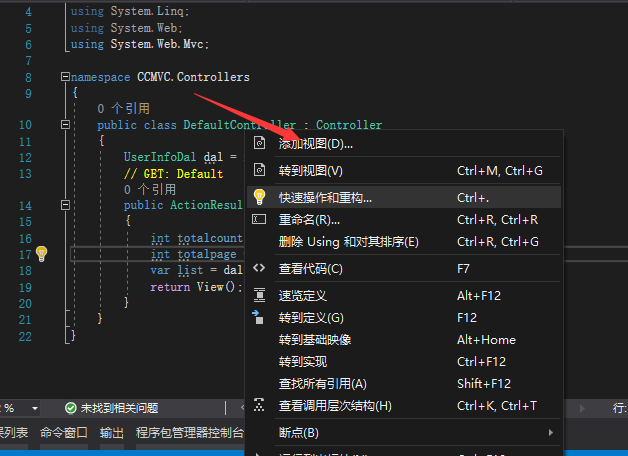Choose 查看代码(C) menu entry
Viewport: 628px width, 456px height.
click(x=404, y=269)
